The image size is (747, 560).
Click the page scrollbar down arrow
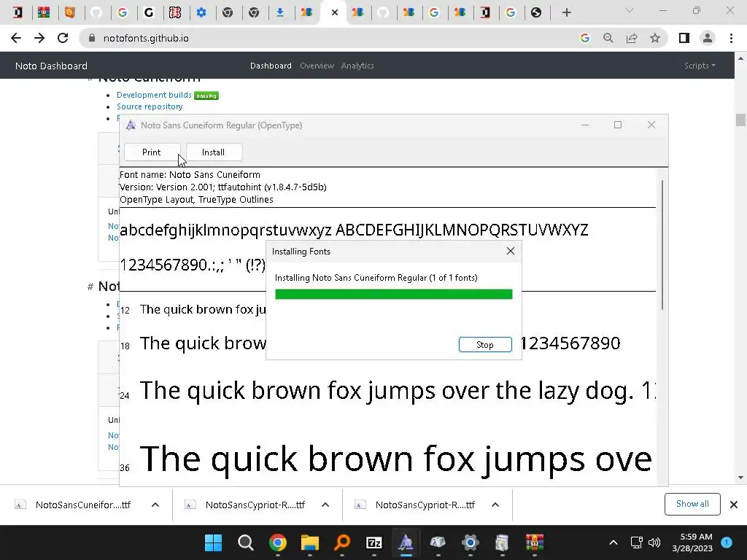[x=740, y=478]
